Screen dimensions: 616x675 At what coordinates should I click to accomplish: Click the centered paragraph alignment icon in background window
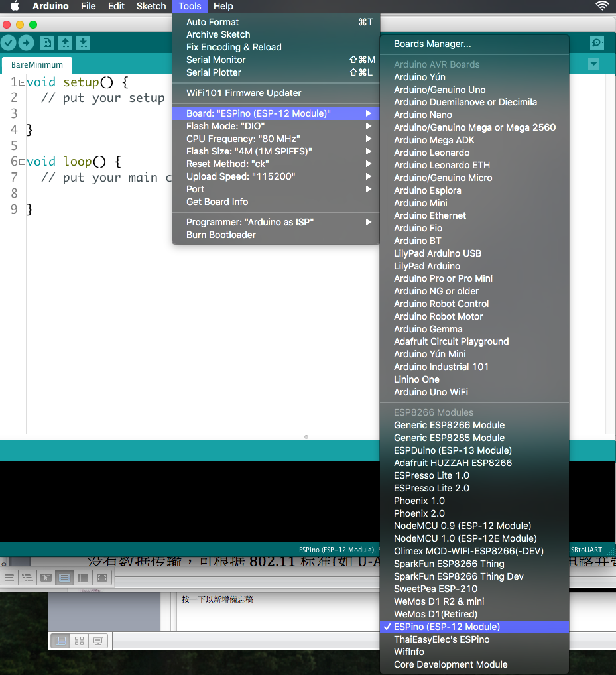pyautogui.click(x=64, y=578)
